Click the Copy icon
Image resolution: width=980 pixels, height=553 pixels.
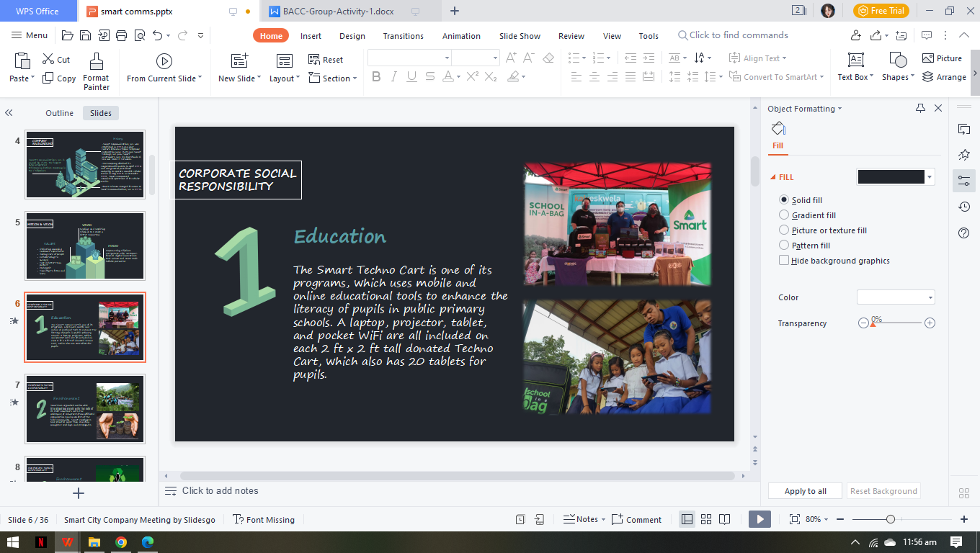48,78
